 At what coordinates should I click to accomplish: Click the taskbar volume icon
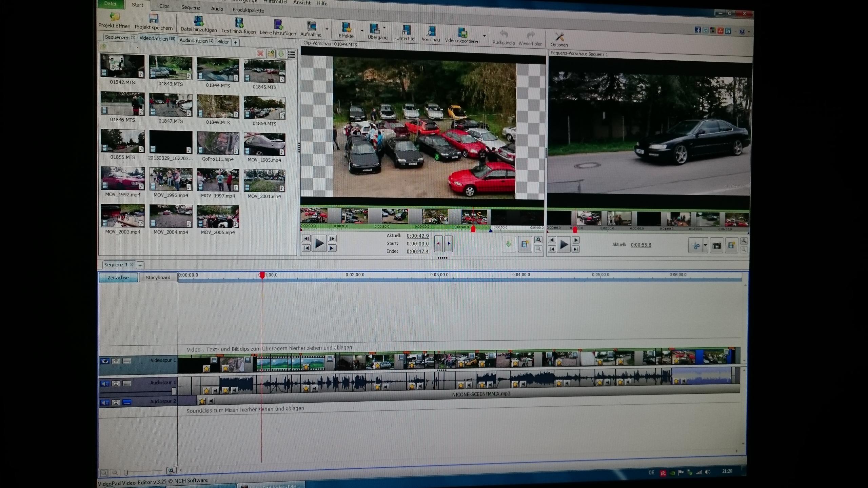click(708, 472)
